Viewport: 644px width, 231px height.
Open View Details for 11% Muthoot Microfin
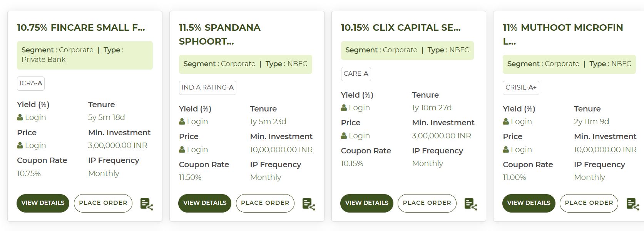[529, 203]
